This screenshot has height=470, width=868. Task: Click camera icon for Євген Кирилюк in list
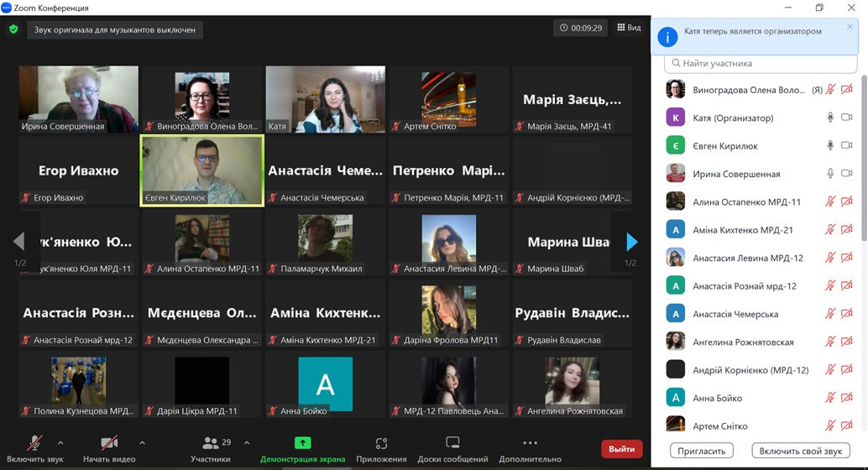tap(846, 145)
